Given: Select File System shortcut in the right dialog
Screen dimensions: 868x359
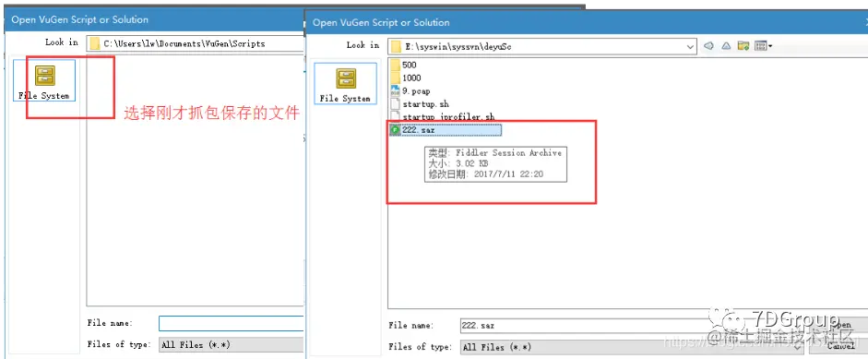Looking at the screenshot, I should point(345,84).
